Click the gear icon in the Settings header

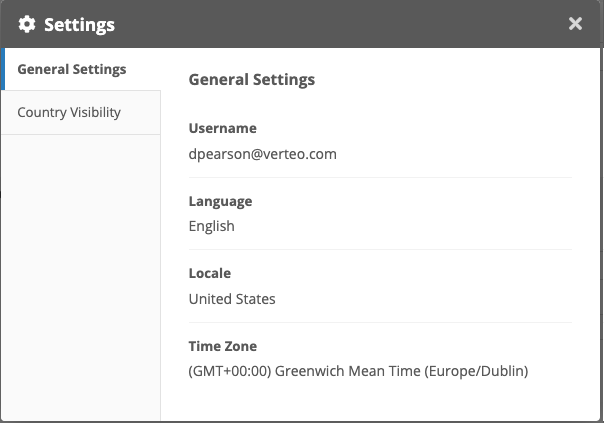pyautogui.click(x=27, y=24)
